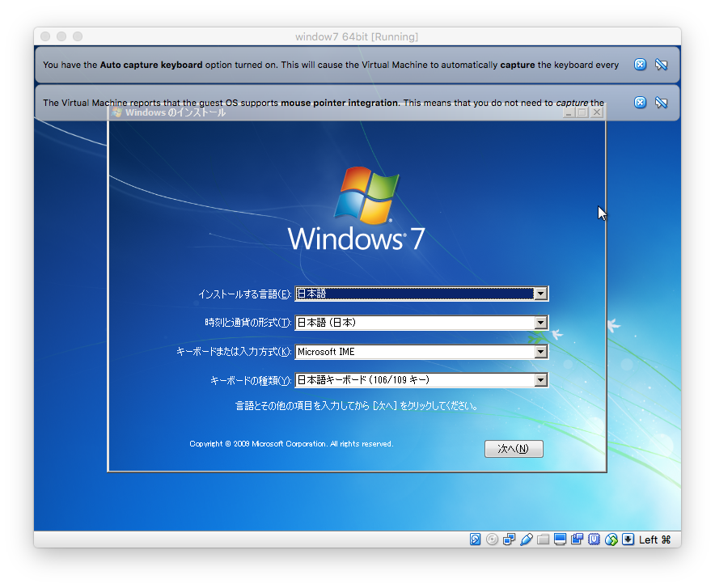
Task: Click the optical disc status icon
Action: [x=492, y=539]
